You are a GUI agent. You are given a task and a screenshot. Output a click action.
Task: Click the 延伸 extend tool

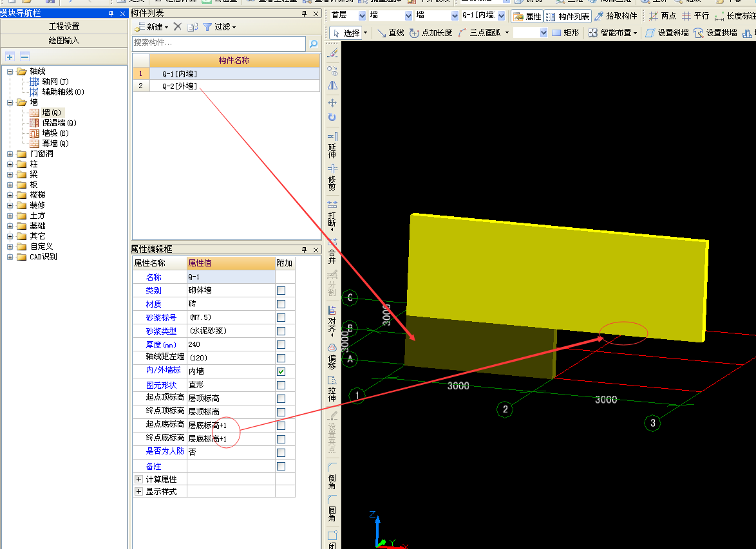click(x=332, y=145)
